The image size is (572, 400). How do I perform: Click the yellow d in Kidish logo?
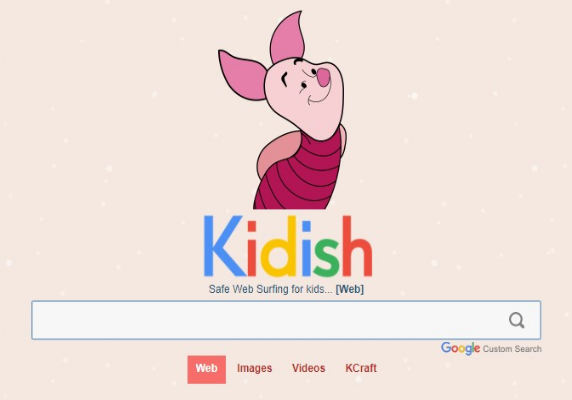tap(279, 246)
